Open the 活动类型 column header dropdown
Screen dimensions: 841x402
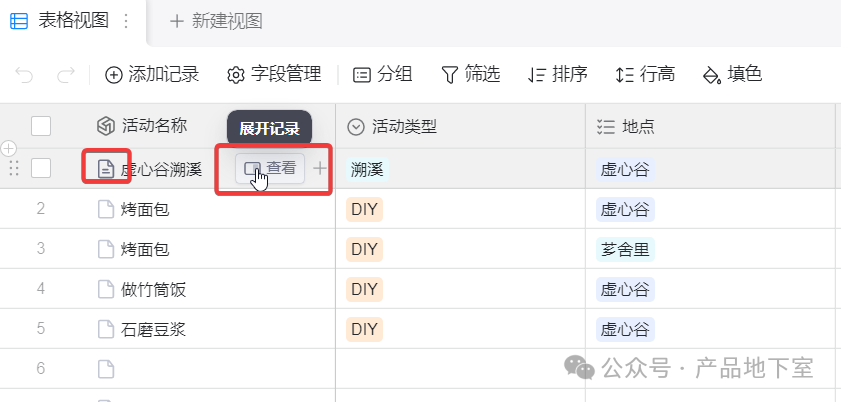point(356,126)
